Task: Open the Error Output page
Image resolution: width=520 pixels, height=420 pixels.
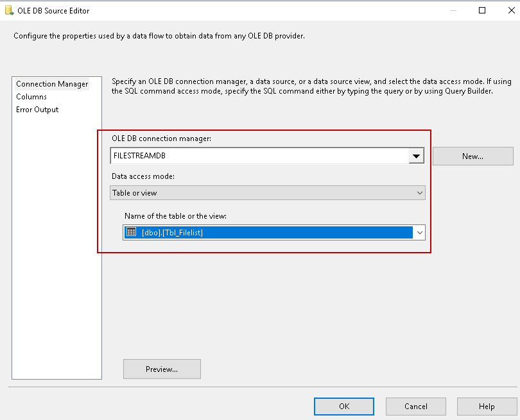Action: [37, 110]
